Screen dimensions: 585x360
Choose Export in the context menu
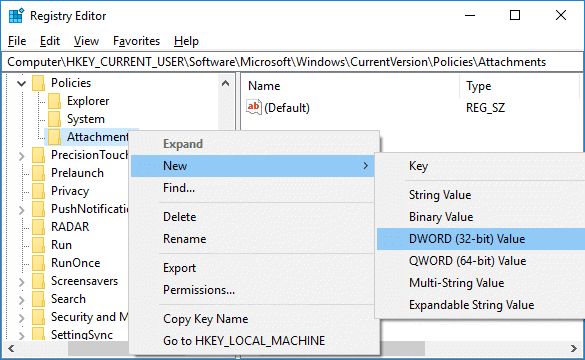[x=253, y=268]
